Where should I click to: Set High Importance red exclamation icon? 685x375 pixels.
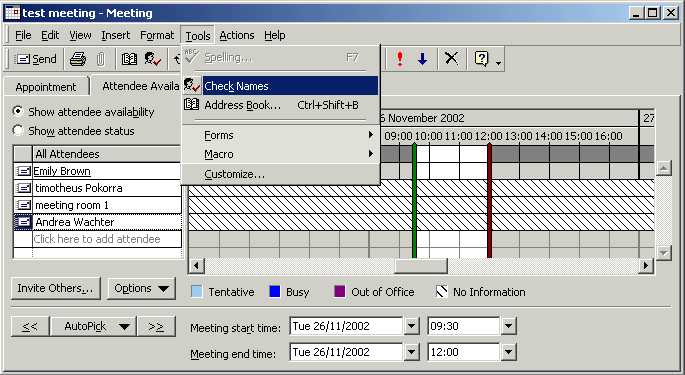pos(400,59)
